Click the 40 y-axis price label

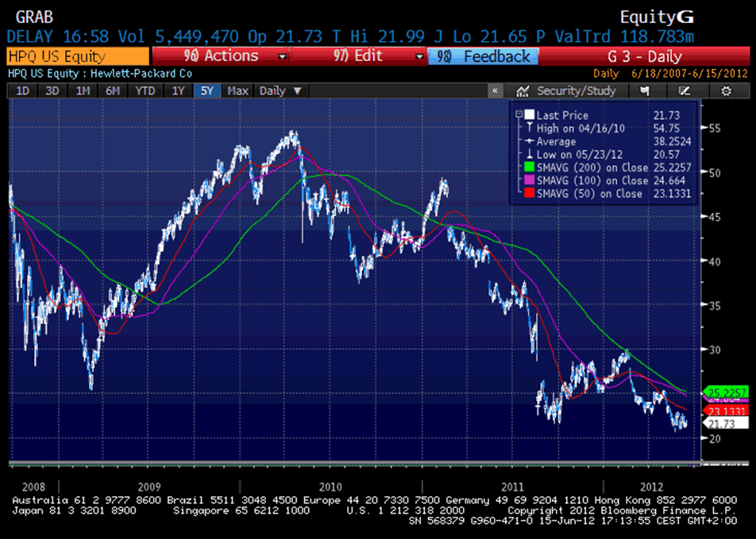tap(714, 261)
